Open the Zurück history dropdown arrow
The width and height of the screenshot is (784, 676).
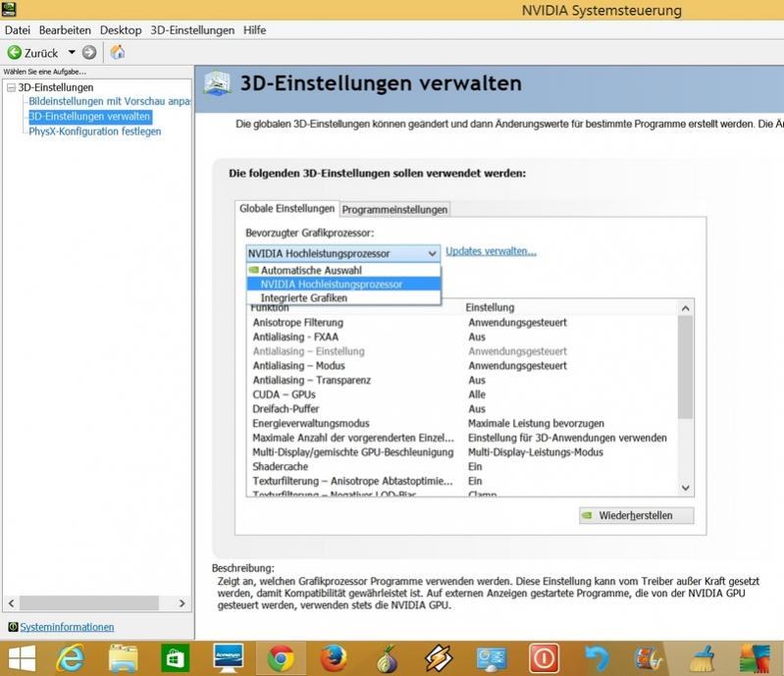coord(72,52)
